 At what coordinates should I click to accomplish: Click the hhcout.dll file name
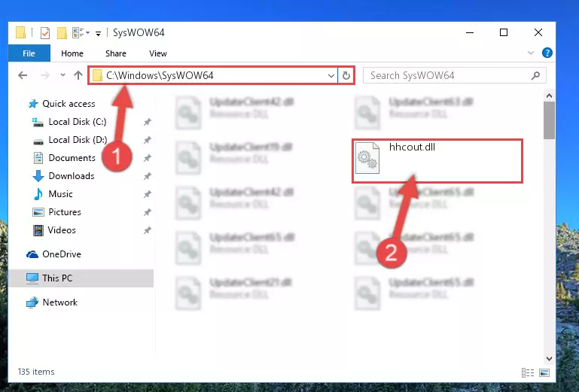click(412, 147)
